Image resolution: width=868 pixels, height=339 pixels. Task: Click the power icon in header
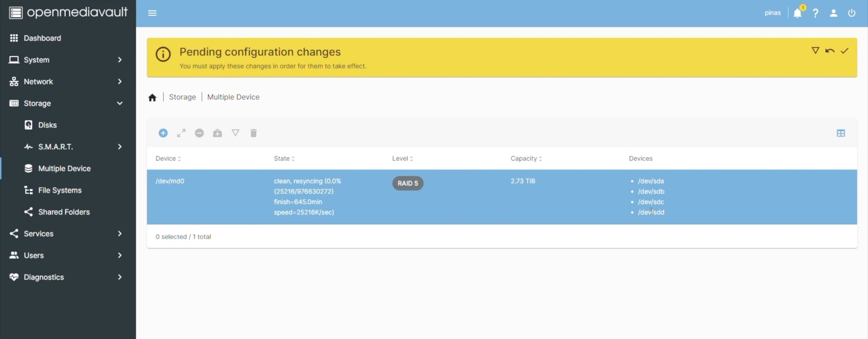[x=851, y=13]
